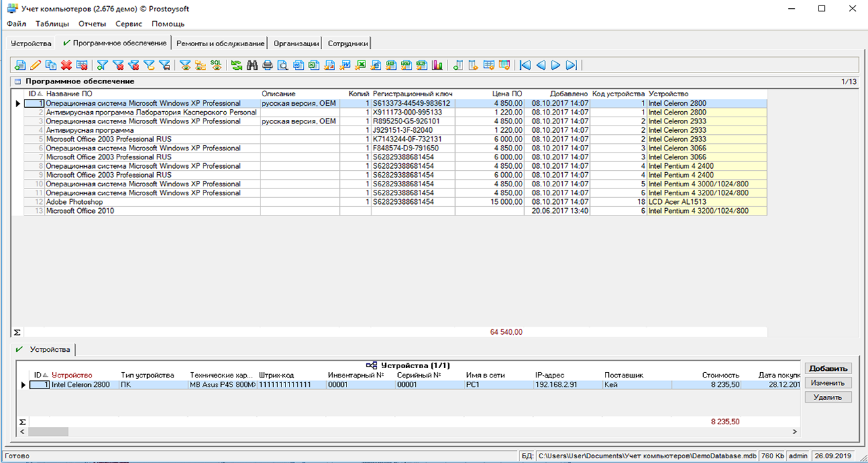Screen dimensions: 868x463
Task: Sort by the Код устройства column header
Action: [x=618, y=94]
